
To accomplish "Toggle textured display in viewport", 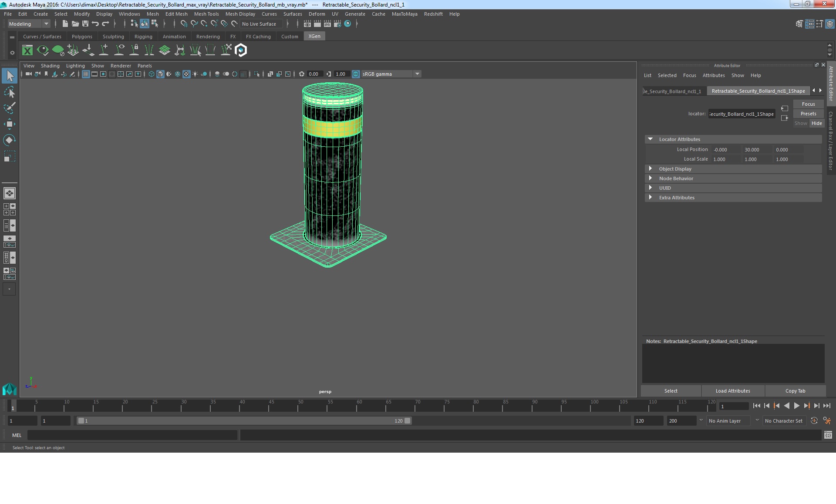I will pos(186,74).
